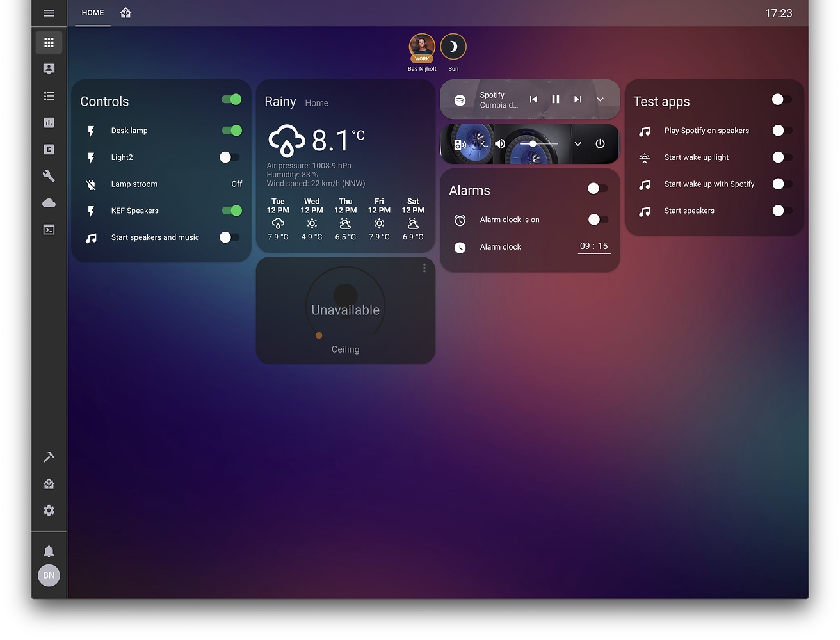Open Developer Tools via hammer icon

pos(49,457)
